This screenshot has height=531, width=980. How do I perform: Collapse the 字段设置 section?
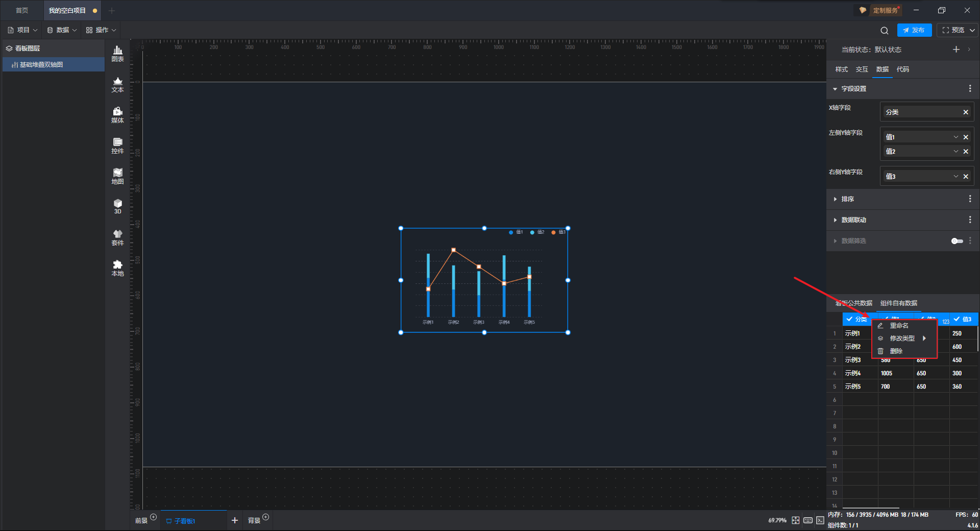(835, 89)
